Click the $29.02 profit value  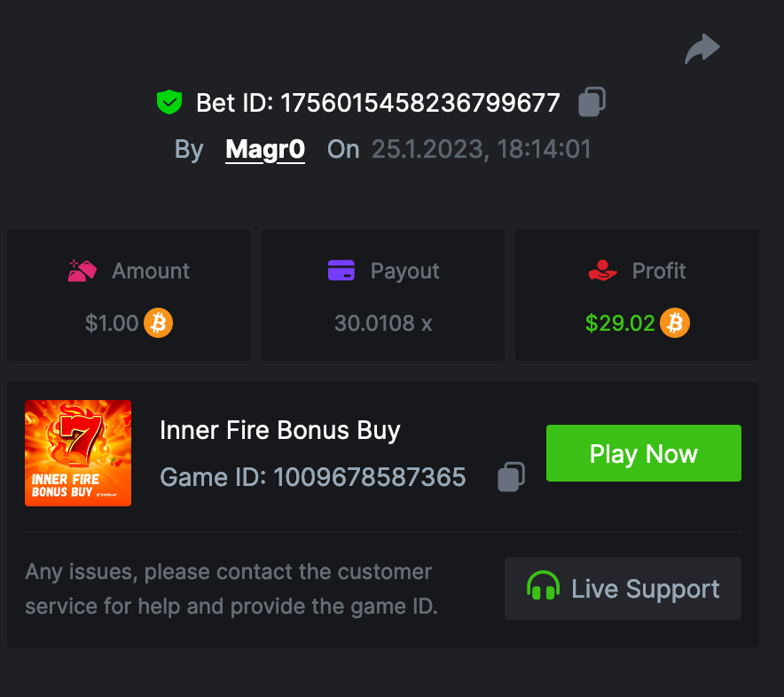620,323
